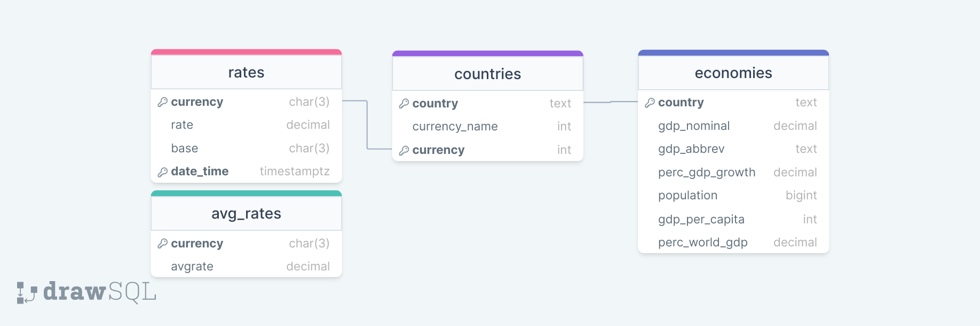
Task: Click key icon beside avg_rates currency column
Action: point(162,244)
